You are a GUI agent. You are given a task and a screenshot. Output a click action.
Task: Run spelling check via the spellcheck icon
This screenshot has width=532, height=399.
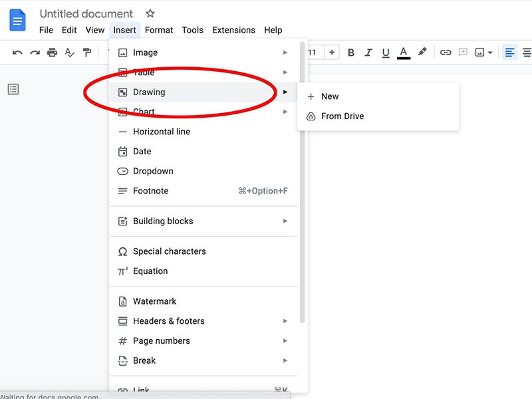(69, 53)
